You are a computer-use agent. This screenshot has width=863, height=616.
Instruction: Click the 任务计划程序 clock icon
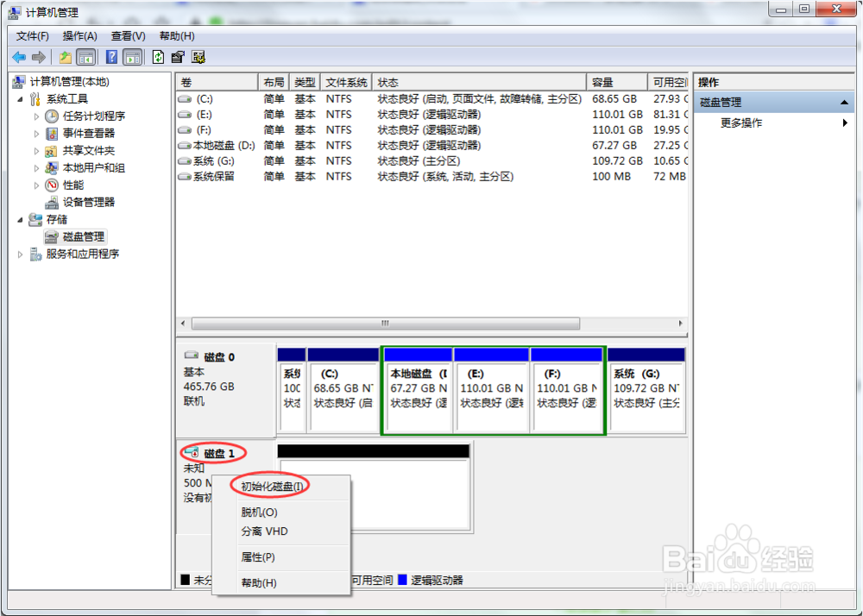tap(52, 116)
